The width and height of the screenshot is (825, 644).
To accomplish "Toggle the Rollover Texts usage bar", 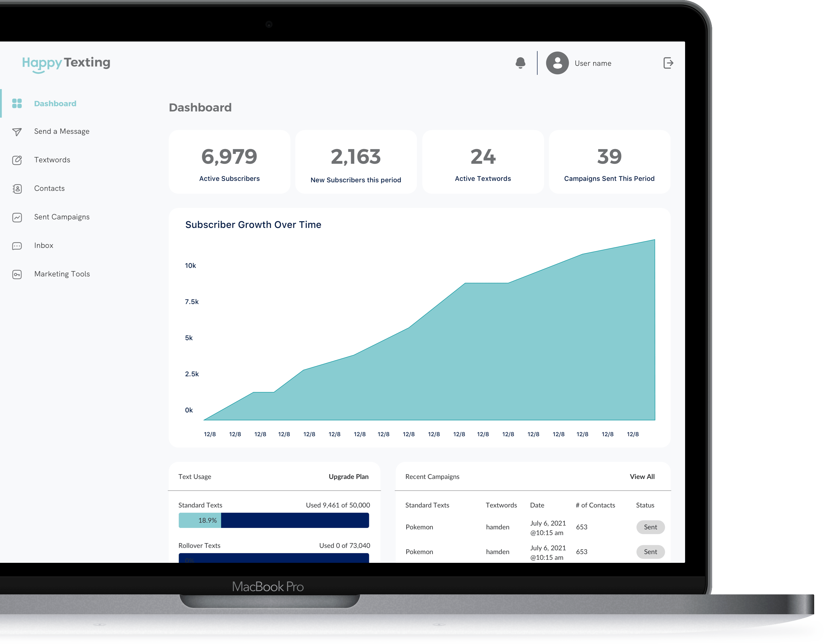I will tap(272, 560).
